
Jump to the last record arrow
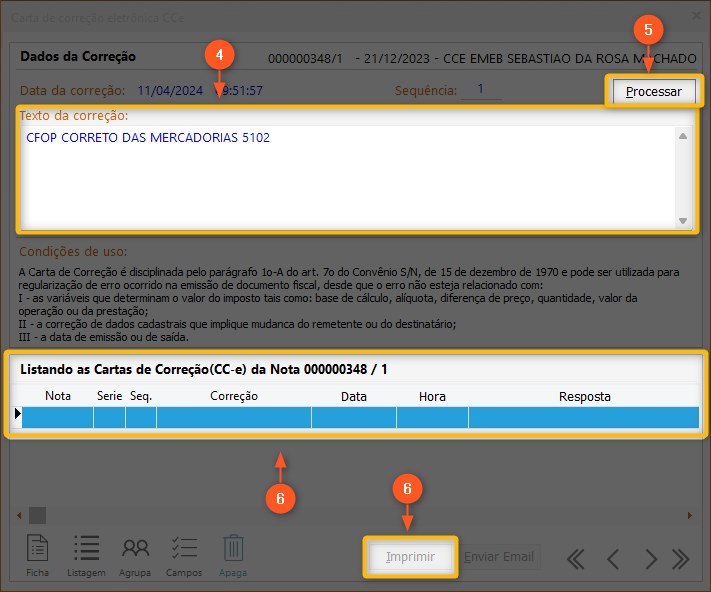[681, 558]
